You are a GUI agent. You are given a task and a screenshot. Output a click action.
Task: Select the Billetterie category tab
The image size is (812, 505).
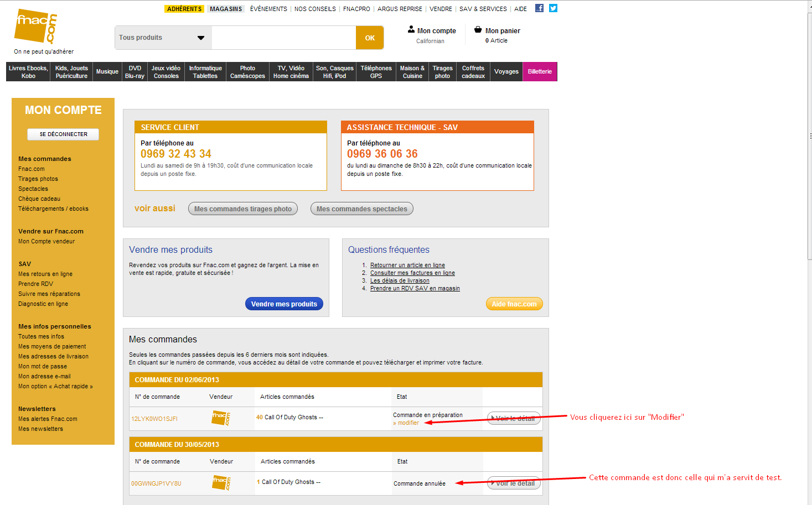click(540, 72)
